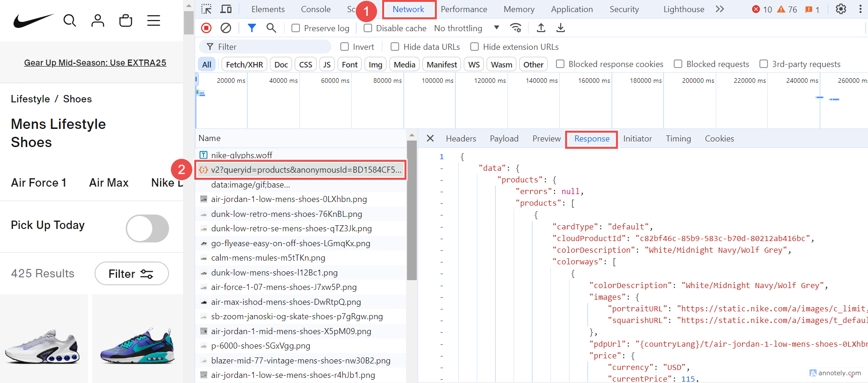The image size is (868, 383).
Task: Click the request list scrollbar thumb
Action: [x=412, y=209]
